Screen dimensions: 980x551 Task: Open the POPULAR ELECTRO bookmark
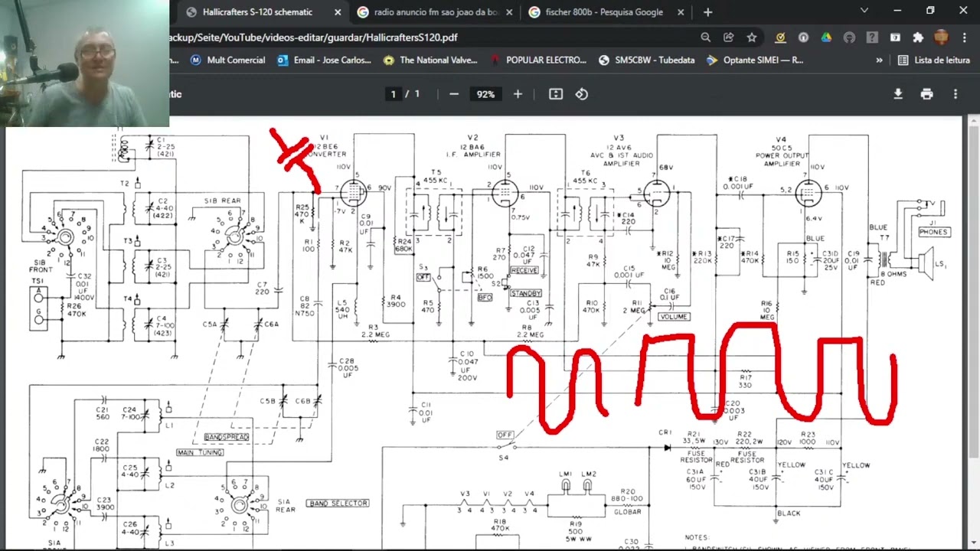pyautogui.click(x=538, y=60)
